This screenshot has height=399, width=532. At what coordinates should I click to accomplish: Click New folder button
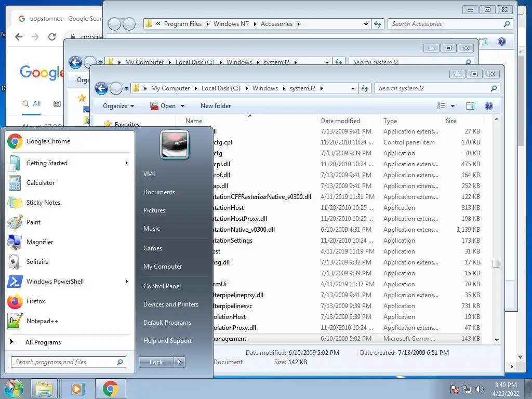pyautogui.click(x=216, y=106)
